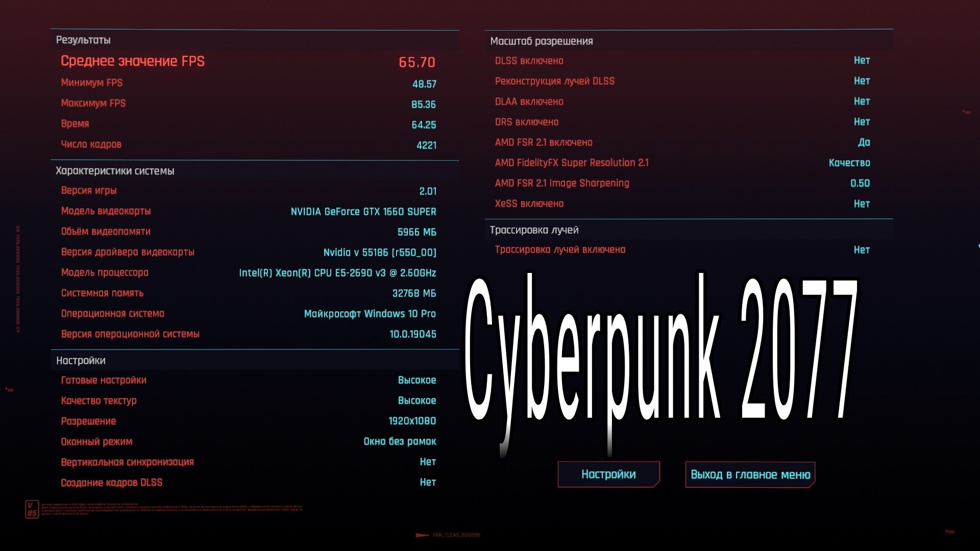The height and width of the screenshot is (551, 980).
Task: Click the Оконный режим value Окно без рамок
Action: [x=400, y=441]
